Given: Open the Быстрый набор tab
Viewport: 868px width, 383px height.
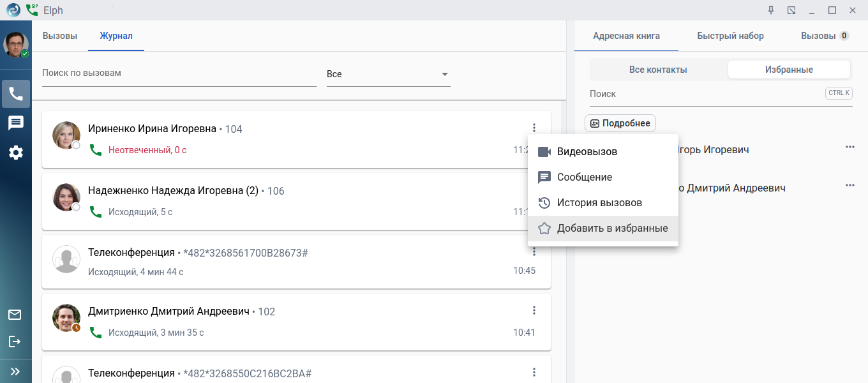Looking at the screenshot, I should click(730, 36).
